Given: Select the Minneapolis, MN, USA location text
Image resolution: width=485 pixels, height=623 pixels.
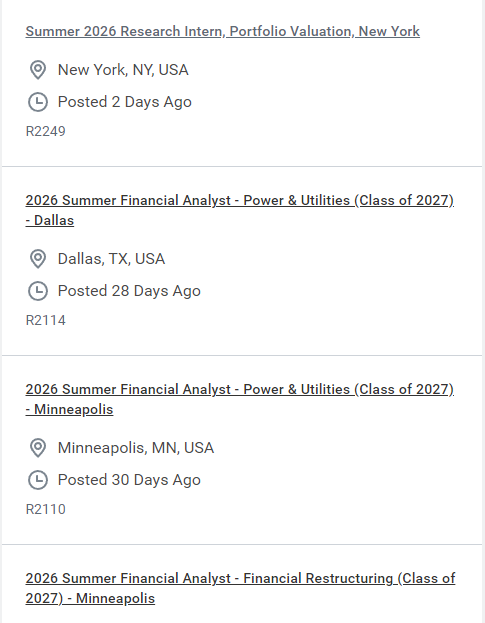Looking at the screenshot, I should (136, 448).
